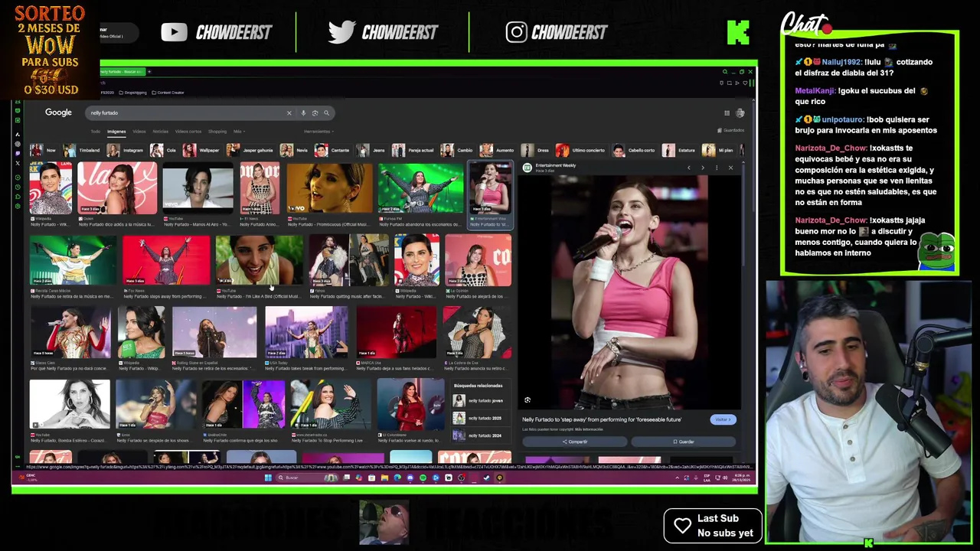Open USA Today takes break thumbnail
Image resolution: width=980 pixels, height=551 pixels.
pos(306,331)
